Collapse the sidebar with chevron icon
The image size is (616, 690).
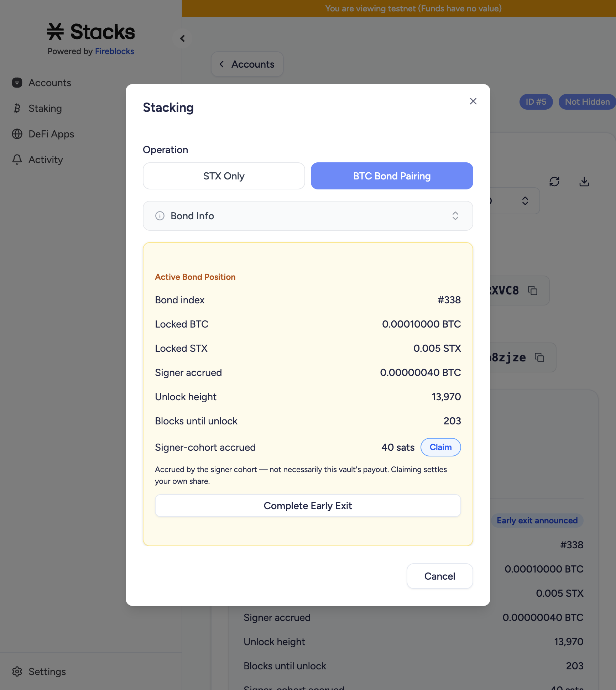tap(182, 38)
